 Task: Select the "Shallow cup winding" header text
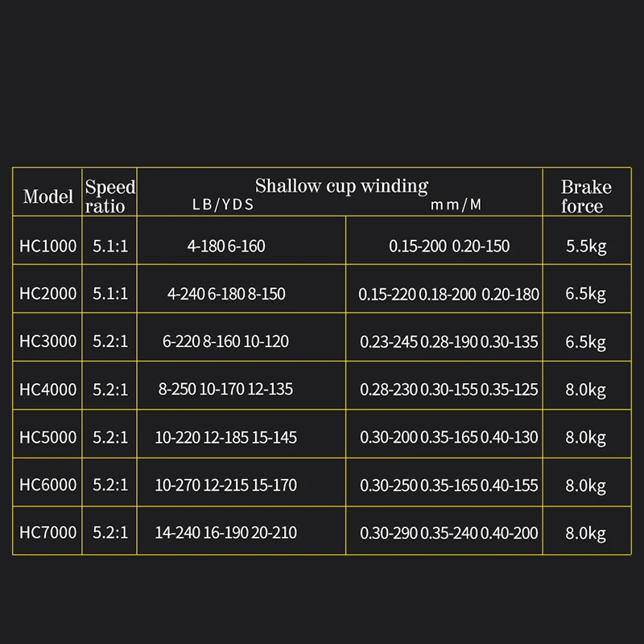(x=341, y=186)
